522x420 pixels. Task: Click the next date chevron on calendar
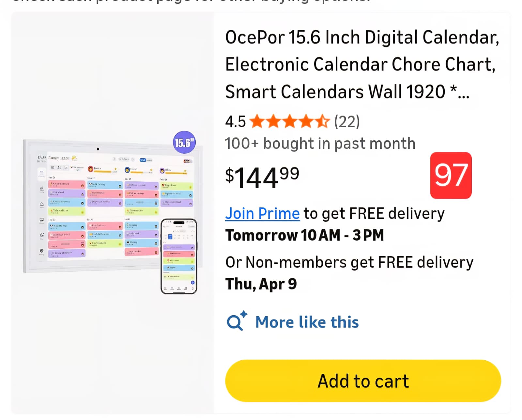click(133, 159)
